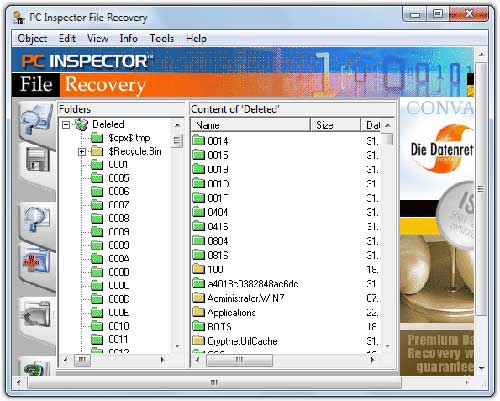The width and height of the screenshot is (500, 401).
Task: Click the main window vertical scrollbar thumb
Action: [480, 189]
